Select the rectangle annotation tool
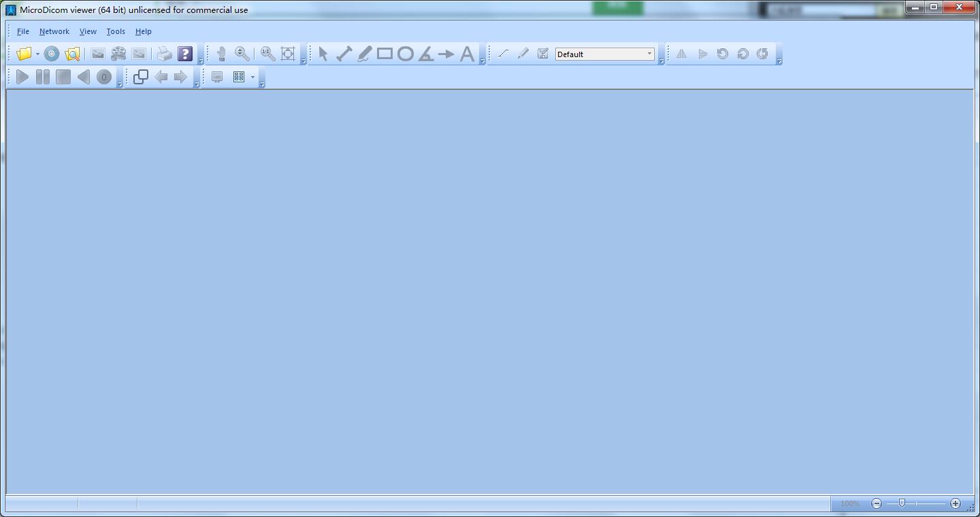 (x=385, y=54)
